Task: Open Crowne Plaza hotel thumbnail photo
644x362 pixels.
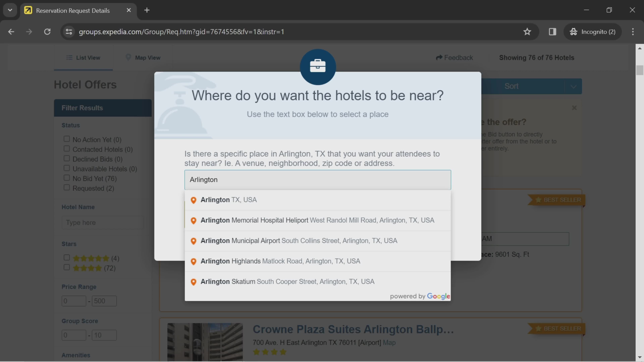Action: coord(205,342)
